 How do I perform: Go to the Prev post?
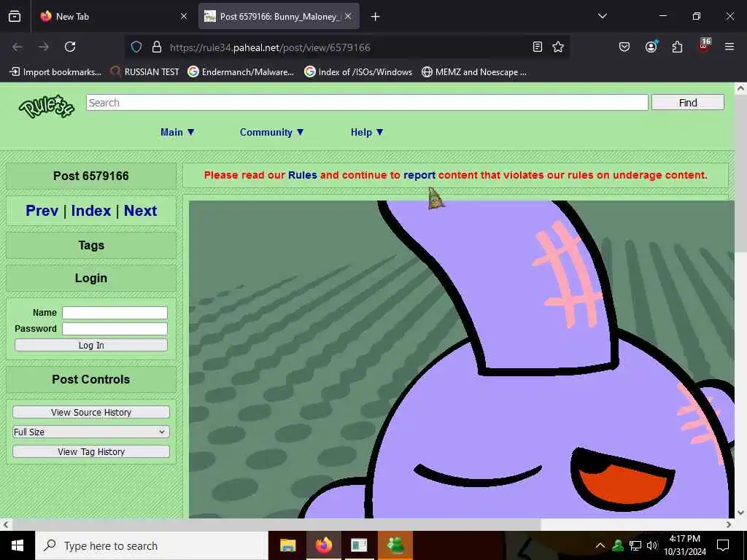42,211
